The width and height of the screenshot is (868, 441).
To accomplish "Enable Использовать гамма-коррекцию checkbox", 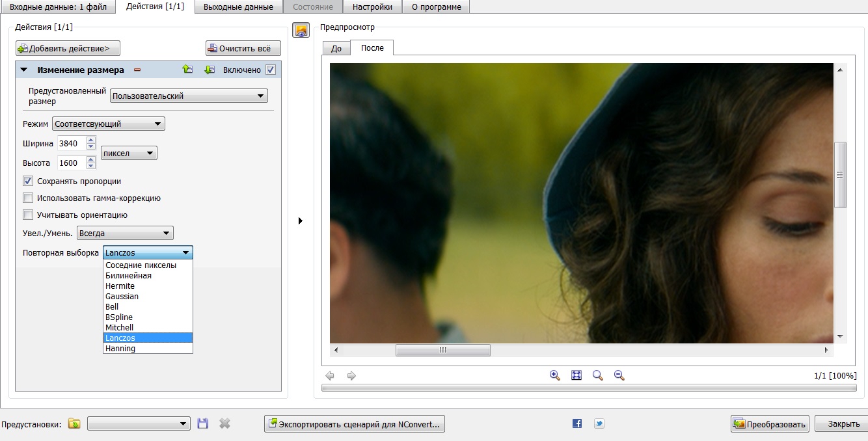I will (28, 198).
